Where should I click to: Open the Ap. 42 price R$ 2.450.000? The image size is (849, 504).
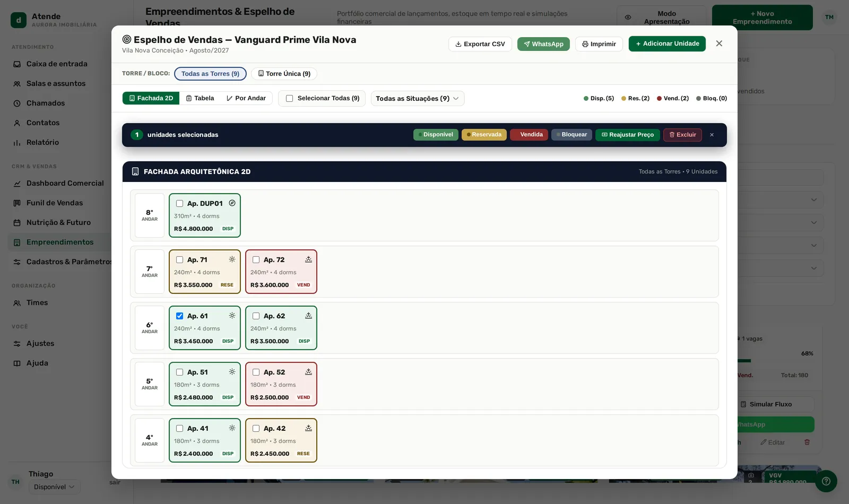pyautogui.click(x=270, y=454)
